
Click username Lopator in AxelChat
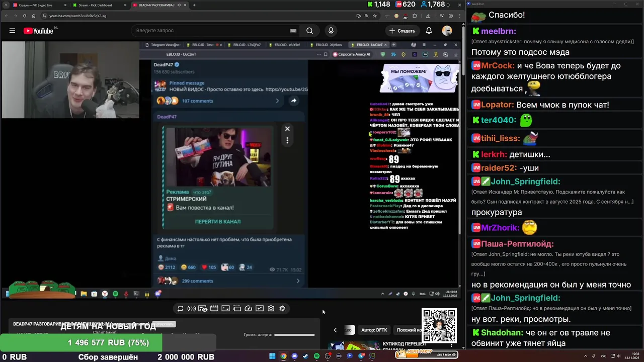(497, 105)
